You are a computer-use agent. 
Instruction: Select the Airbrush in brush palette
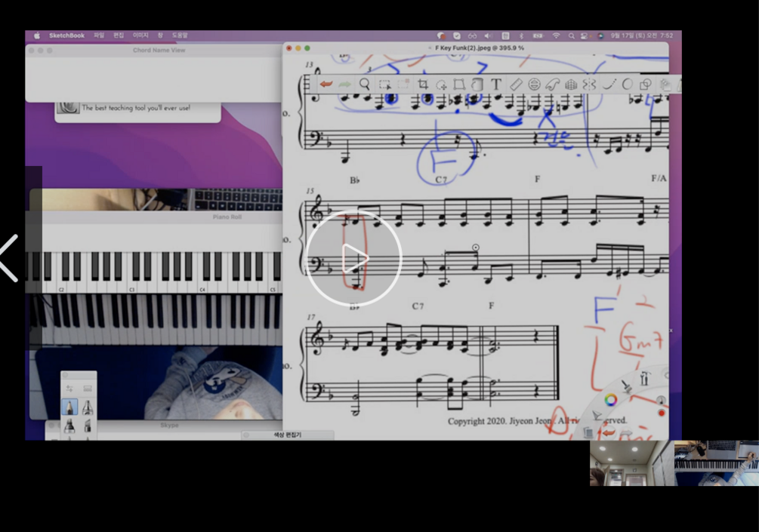(x=88, y=407)
